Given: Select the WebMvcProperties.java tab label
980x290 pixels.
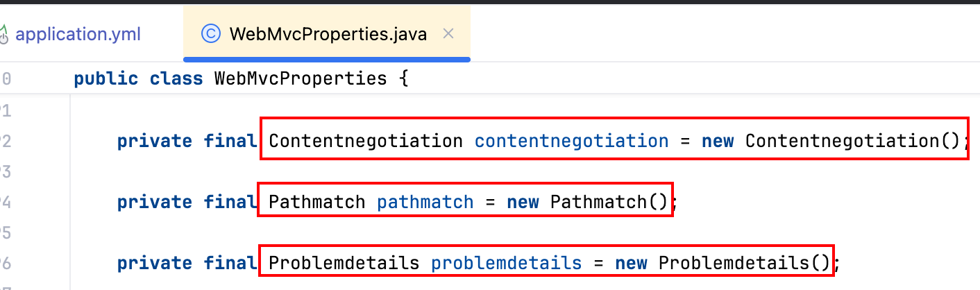Looking at the screenshot, I should coord(328,33).
